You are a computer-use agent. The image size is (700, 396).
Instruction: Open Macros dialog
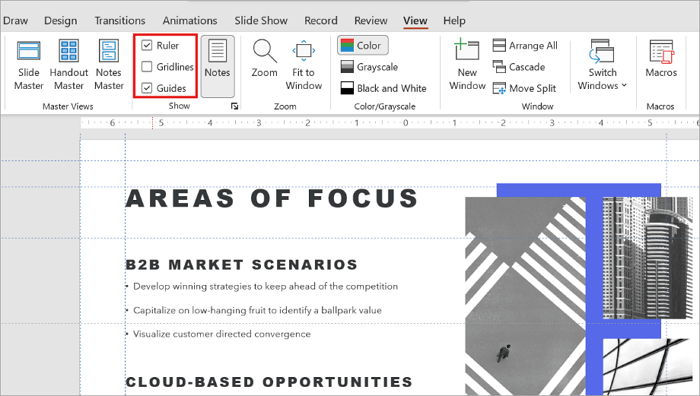pyautogui.click(x=661, y=58)
